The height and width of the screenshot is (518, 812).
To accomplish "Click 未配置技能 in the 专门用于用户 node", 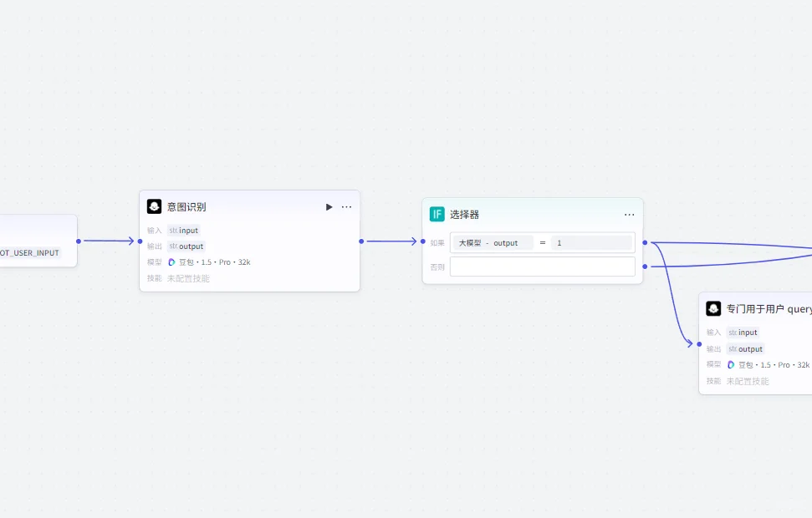I will [x=748, y=381].
